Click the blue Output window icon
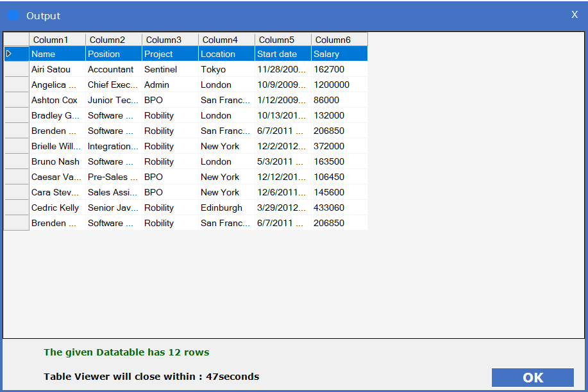Viewport: 588px width, 392px height. pos(13,15)
